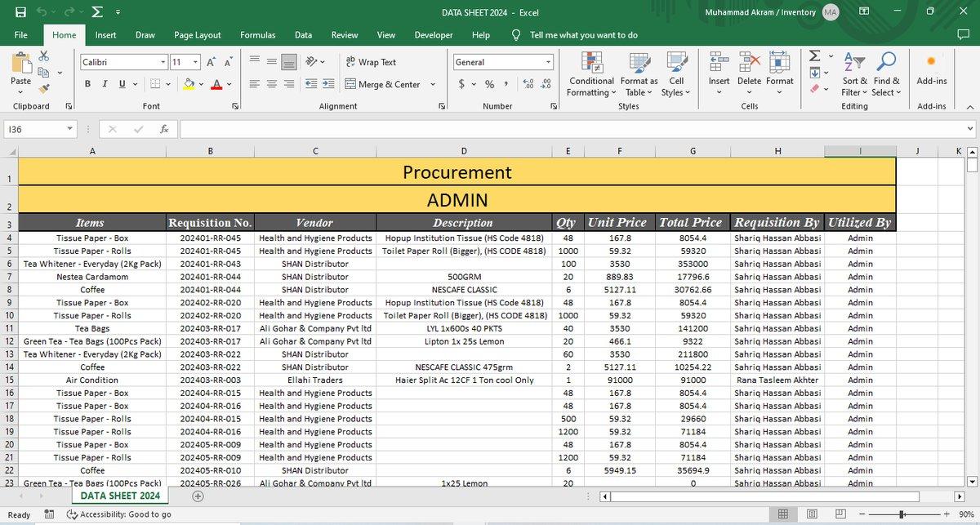Decrease the font size with the small A icon

tap(228, 62)
